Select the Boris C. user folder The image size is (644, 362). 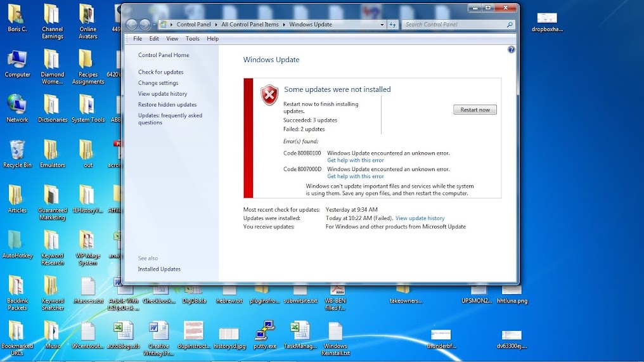(x=17, y=18)
